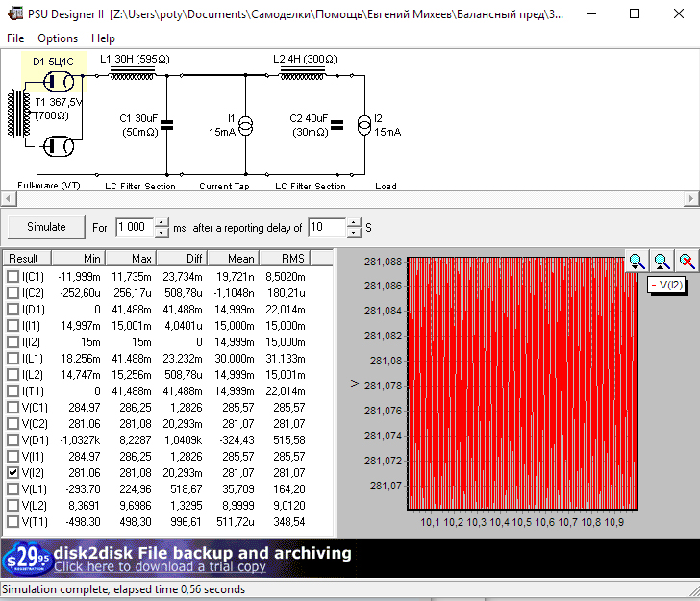The height and width of the screenshot is (601, 700).
Task: Click the disk2disk trial download link
Action: [x=160, y=567]
